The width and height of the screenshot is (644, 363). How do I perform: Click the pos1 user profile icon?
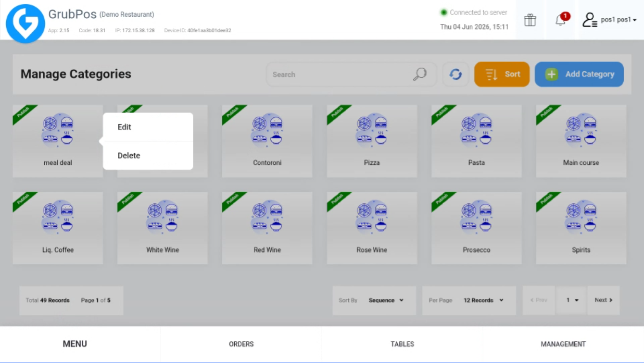pos(589,19)
